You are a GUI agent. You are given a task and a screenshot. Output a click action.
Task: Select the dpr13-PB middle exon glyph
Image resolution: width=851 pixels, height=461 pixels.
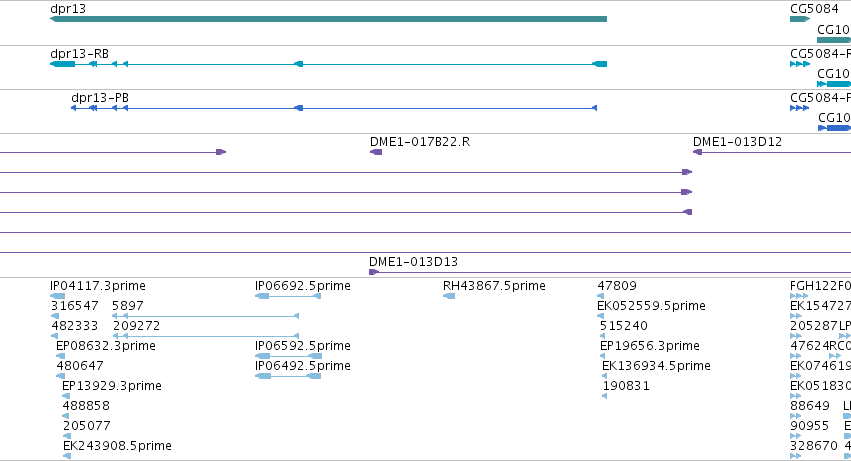point(298,108)
